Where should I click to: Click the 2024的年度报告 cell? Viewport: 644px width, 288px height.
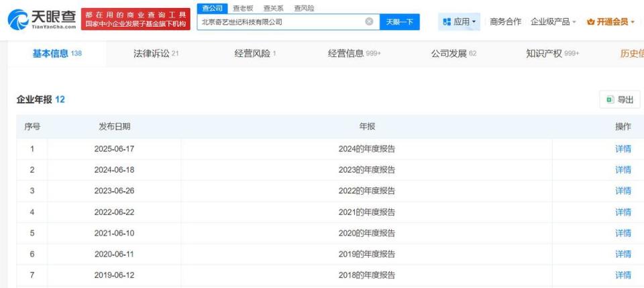[x=367, y=149]
